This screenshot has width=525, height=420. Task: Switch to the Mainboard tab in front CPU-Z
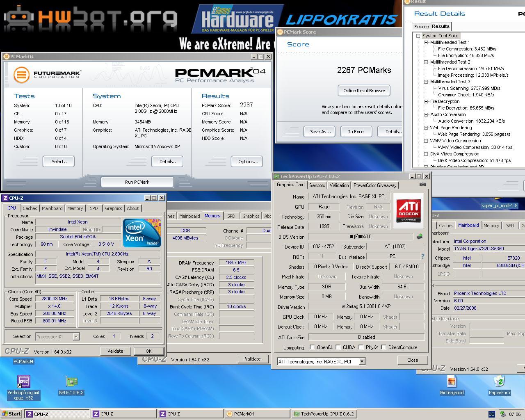coord(52,208)
